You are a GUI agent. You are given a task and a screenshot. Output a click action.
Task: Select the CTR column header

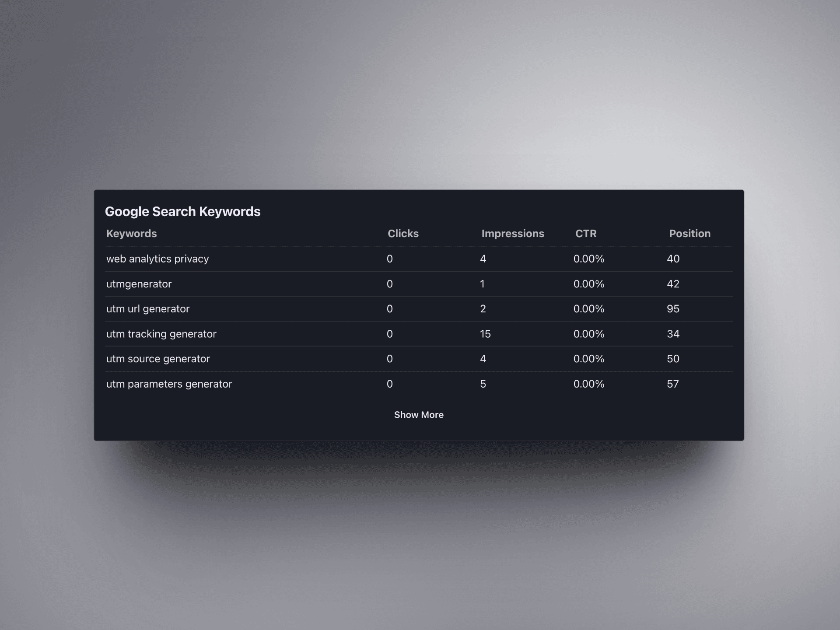coord(586,234)
